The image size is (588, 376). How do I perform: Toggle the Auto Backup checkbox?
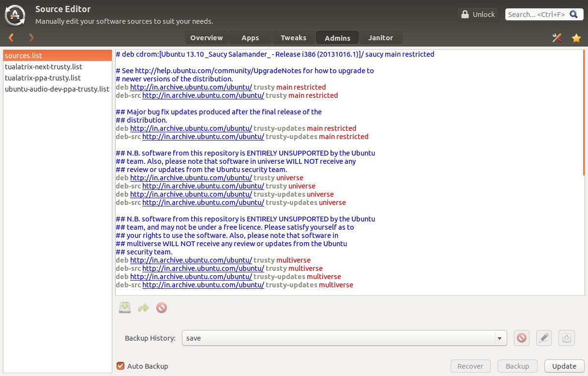tap(121, 366)
